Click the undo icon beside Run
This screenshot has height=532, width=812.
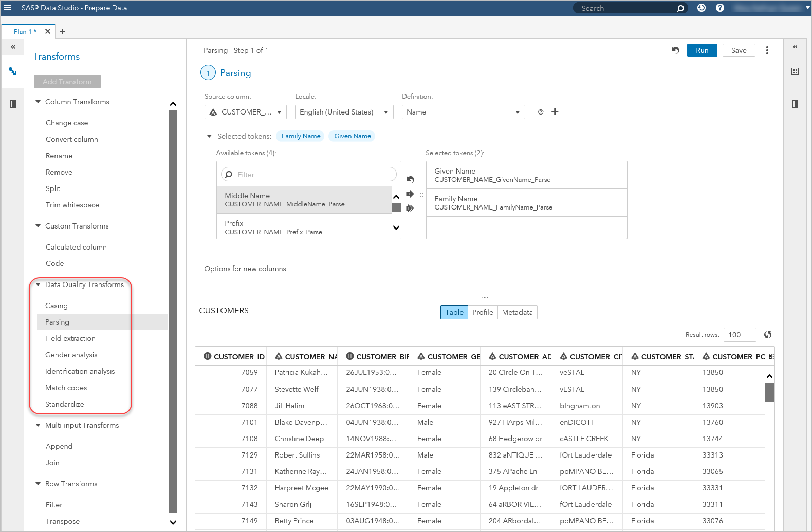(675, 50)
